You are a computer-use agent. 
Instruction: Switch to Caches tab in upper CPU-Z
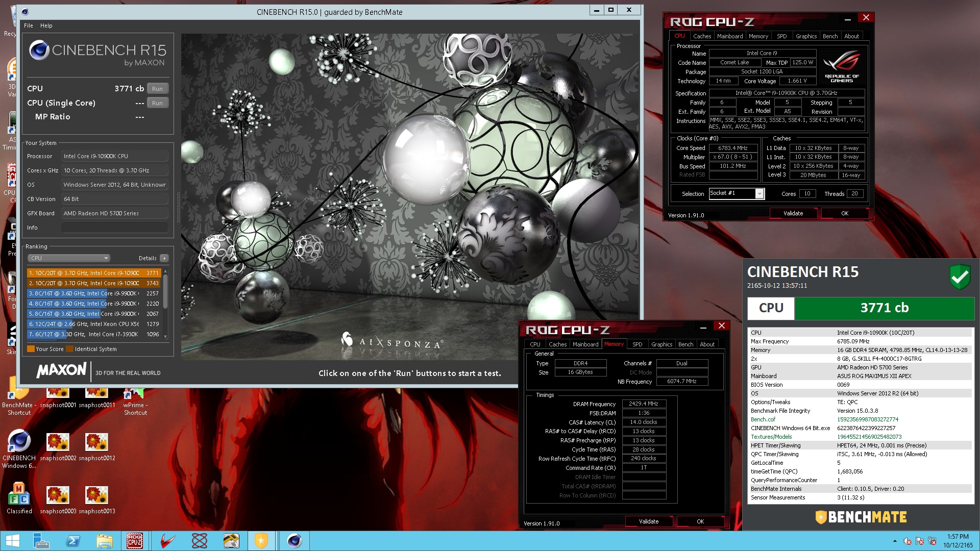click(702, 36)
